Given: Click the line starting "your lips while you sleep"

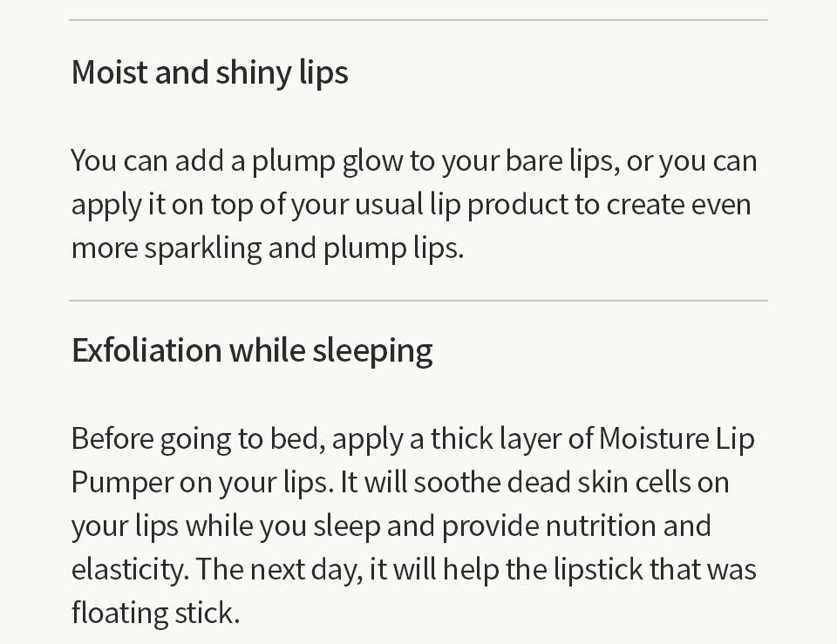Looking at the screenshot, I should (391, 526).
